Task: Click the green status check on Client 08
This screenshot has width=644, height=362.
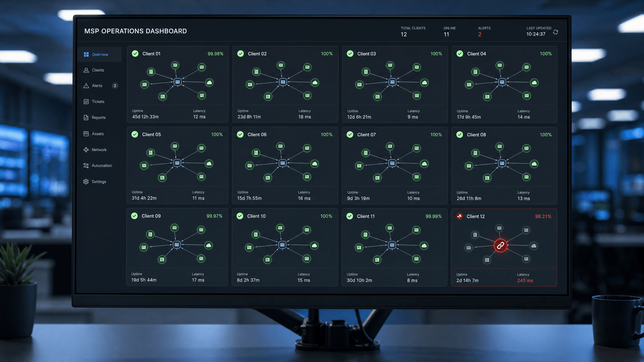Action: (x=460, y=135)
